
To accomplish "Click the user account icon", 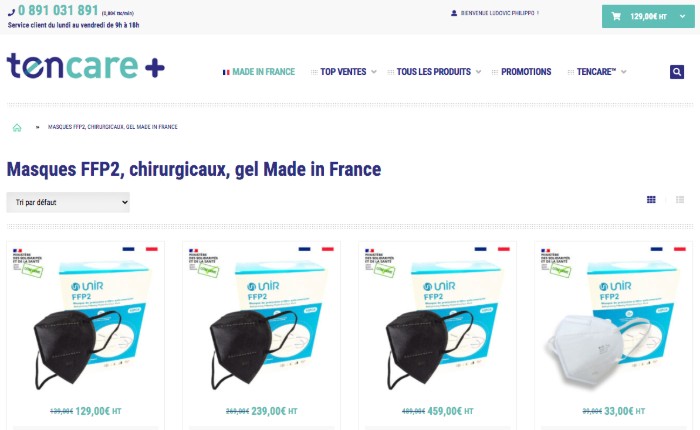I will (x=454, y=13).
